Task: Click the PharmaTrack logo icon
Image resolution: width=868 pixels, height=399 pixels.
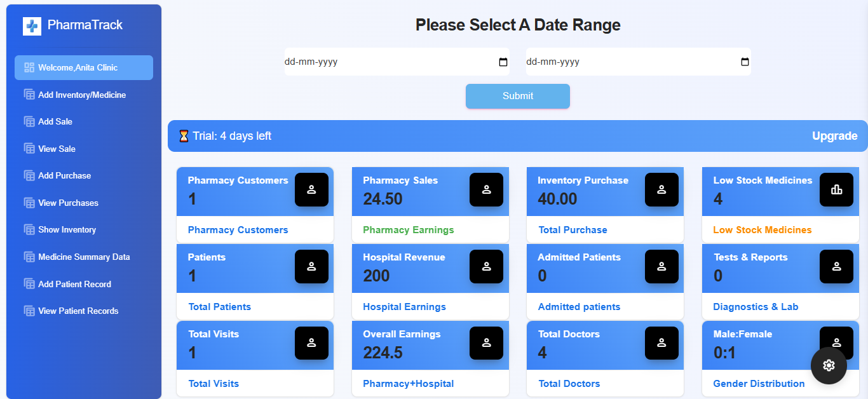Action: pyautogui.click(x=32, y=26)
